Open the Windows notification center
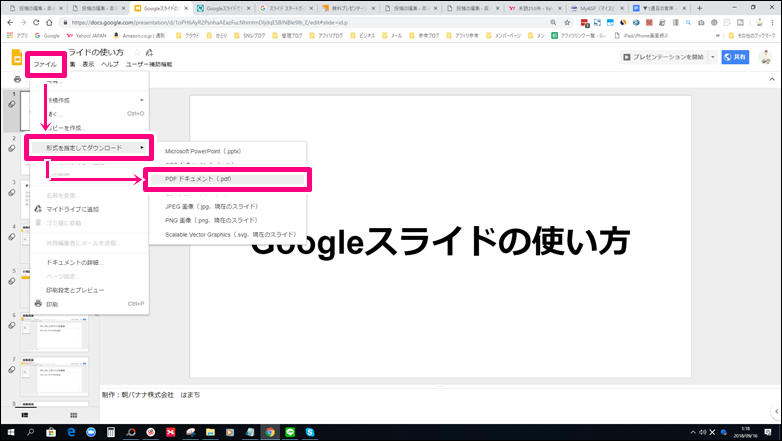 [768, 432]
